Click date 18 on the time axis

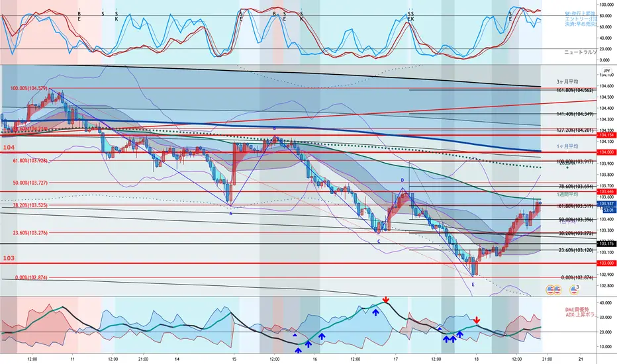[477, 359]
